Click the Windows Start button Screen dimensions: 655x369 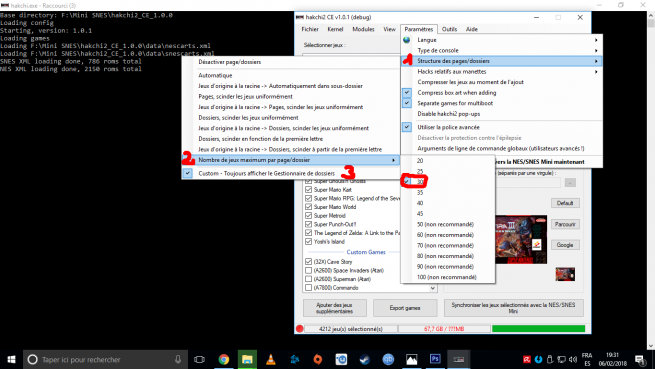11,359
